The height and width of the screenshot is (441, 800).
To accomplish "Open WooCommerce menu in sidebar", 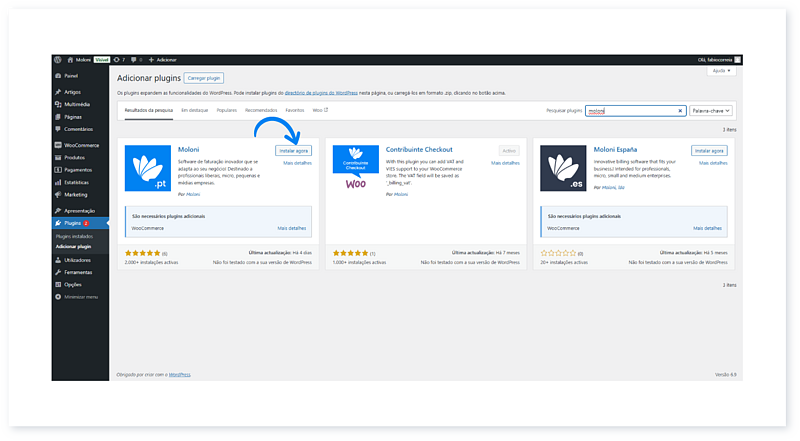I will [80, 145].
